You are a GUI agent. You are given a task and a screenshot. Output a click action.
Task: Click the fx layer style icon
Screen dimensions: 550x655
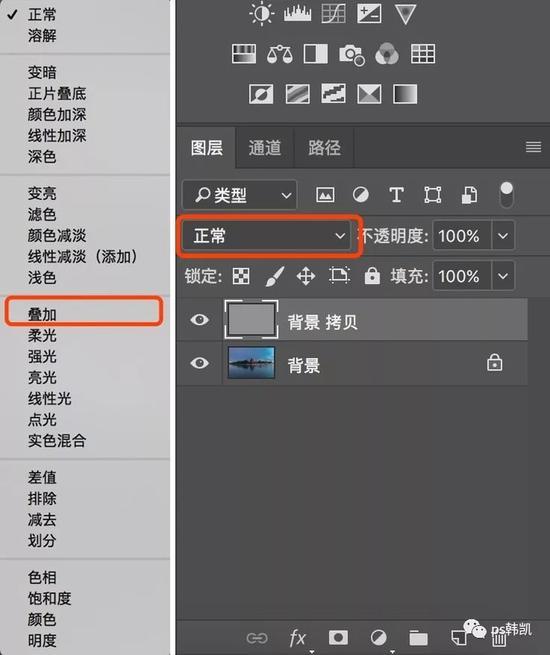pyautogui.click(x=297, y=638)
